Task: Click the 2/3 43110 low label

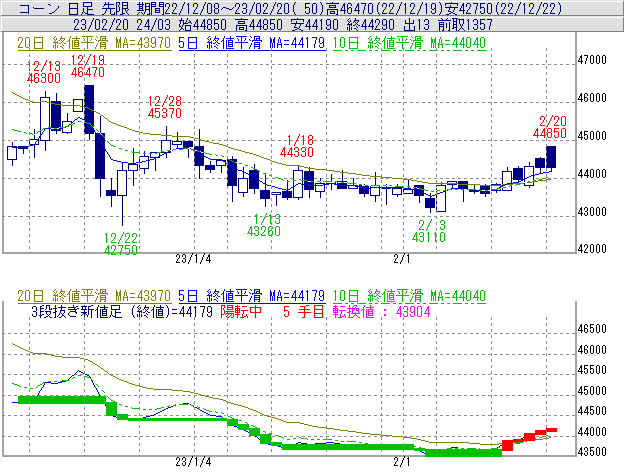Action: [x=429, y=231]
